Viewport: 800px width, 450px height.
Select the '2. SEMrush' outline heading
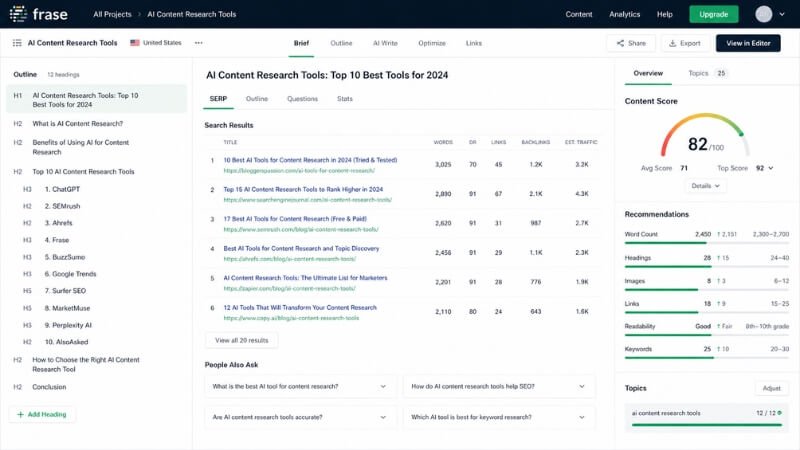(x=62, y=206)
